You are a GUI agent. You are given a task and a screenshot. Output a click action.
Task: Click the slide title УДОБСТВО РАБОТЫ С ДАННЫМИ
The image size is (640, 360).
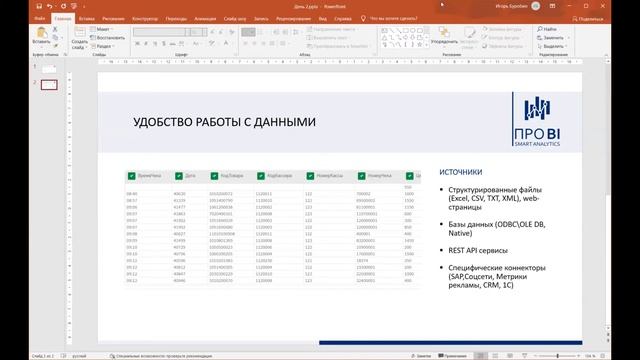(x=224, y=122)
